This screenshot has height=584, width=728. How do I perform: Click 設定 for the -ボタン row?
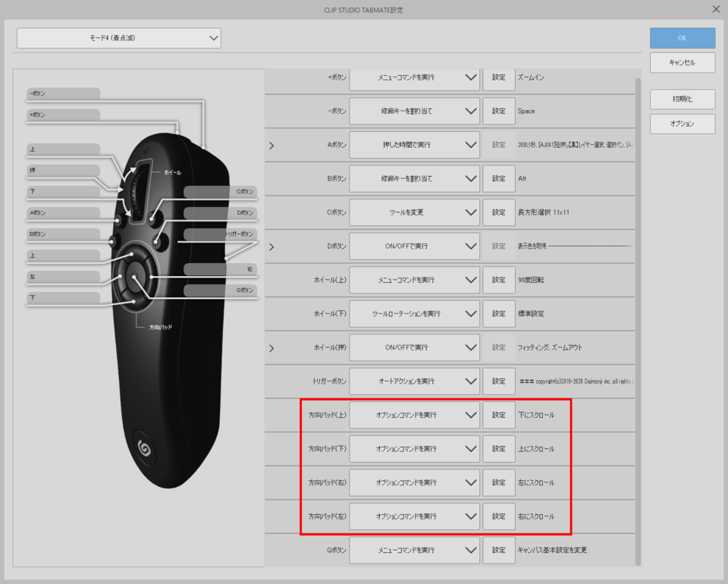click(498, 111)
